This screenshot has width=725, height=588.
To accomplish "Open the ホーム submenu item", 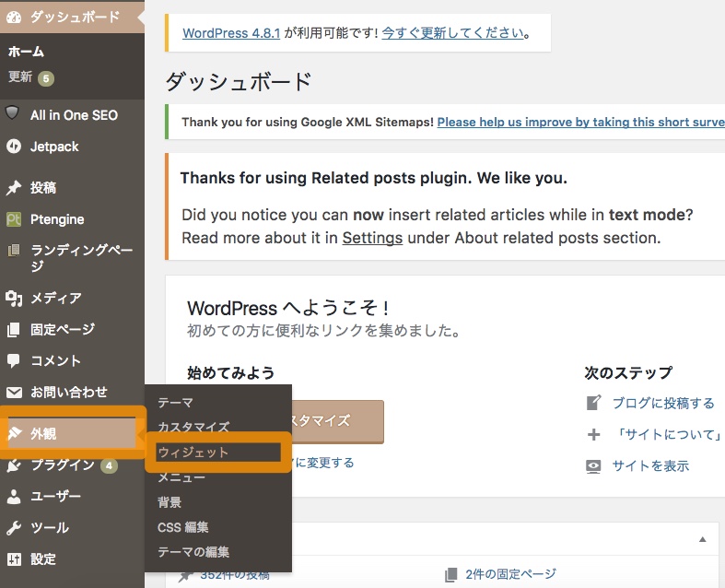I will (x=26, y=52).
